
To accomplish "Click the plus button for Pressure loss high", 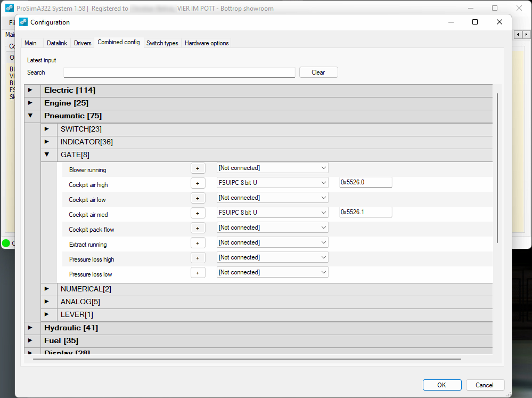I will tap(198, 258).
